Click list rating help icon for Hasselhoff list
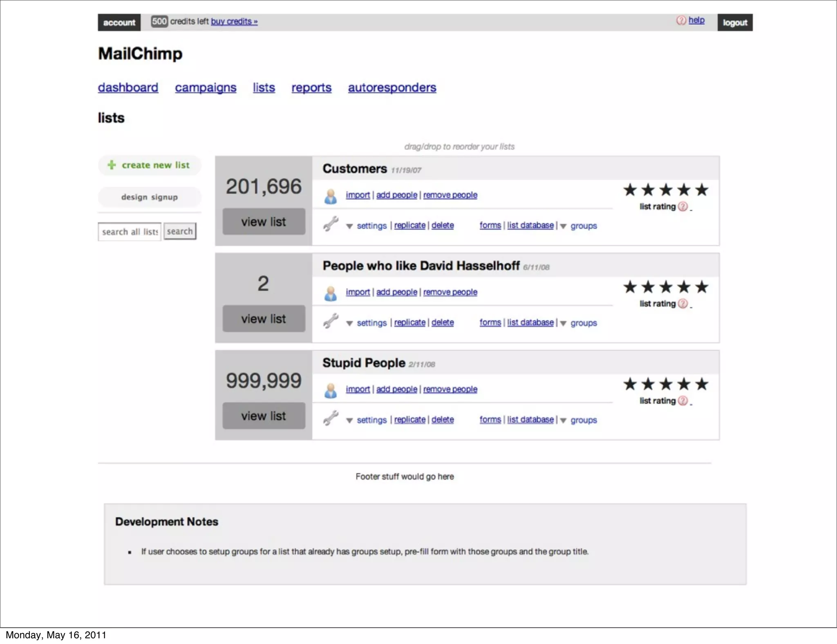Image resolution: width=837 pixels, height=644 pixels. tap(683, 304)
